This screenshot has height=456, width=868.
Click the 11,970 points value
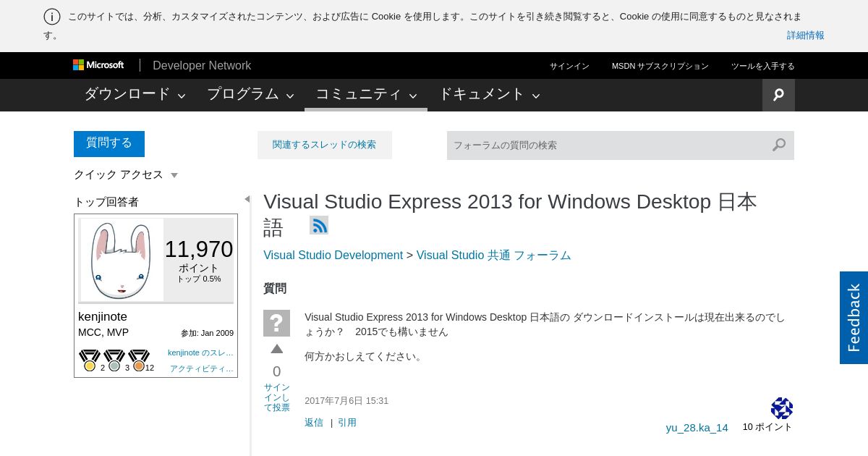pyautogui.click(x=198, y=249)
